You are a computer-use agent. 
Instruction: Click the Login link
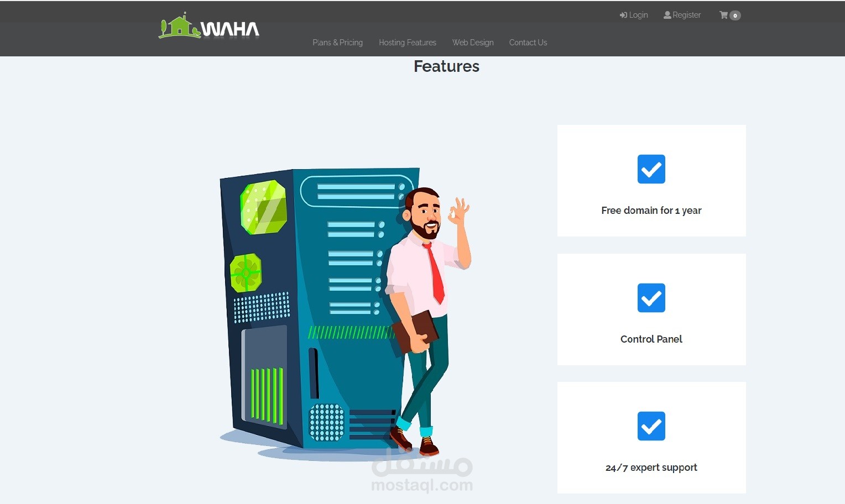(634, 15)
